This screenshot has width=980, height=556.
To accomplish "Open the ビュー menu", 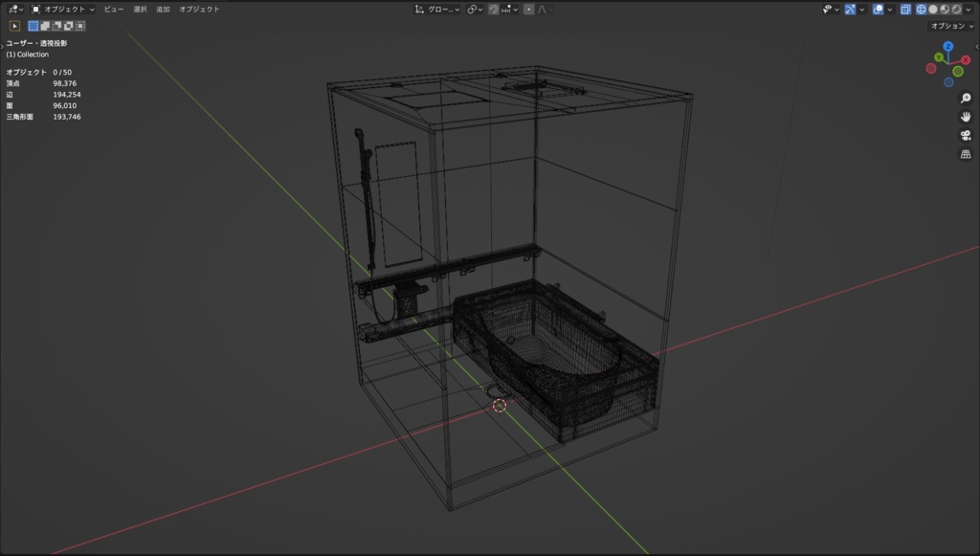I will pyautogui.click(x=114, y=10).
